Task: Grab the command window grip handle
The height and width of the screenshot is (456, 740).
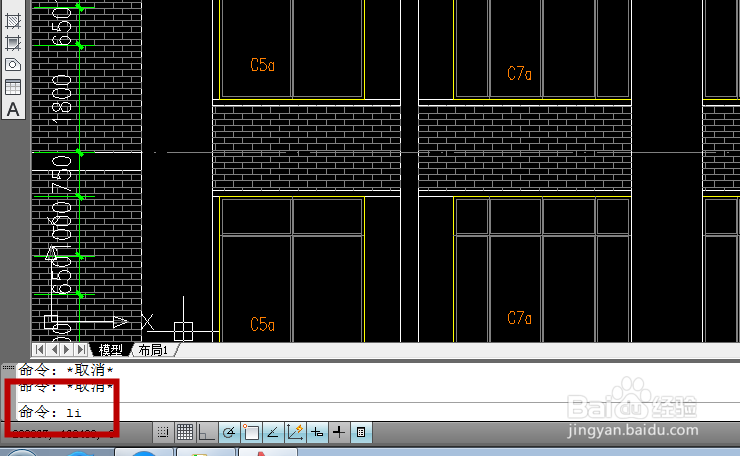Action: 8,367
